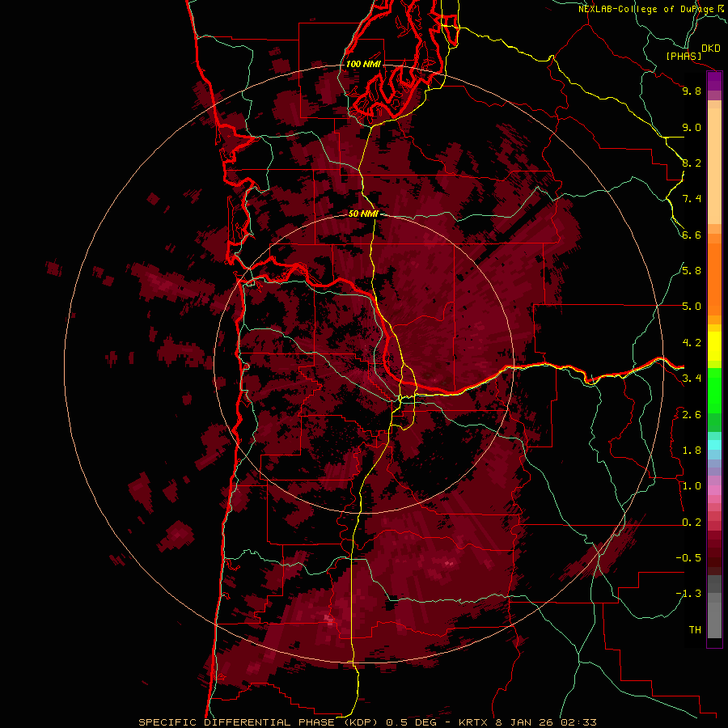The width and height of the screenshot is (728, 728).
Task: Pick the dark red segment of color bar
Action: pyautogui.click(x=714, y=553)
